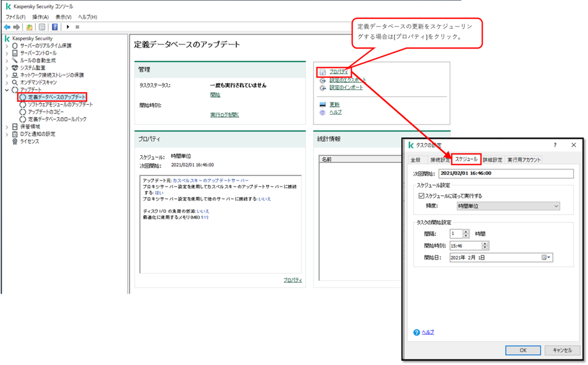588x365 pixels.
Task: Click the magnifier icon of オンデマンドスキャン
Action: [15, 82]
